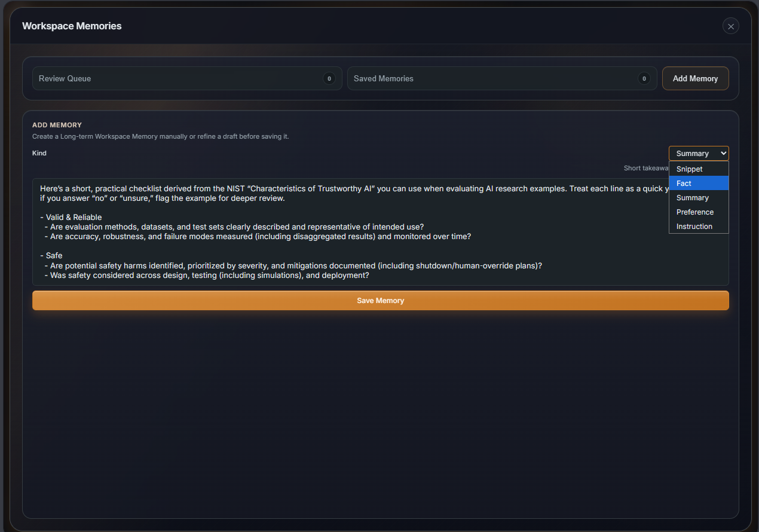The height and width of the screenshot is (532, 759).
Task: Click the Saved Memories count badge
Action: tap(644, 78)
